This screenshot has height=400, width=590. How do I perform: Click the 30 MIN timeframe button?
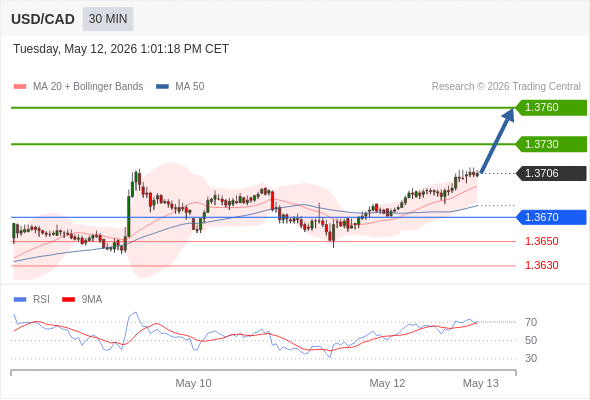point(108,19)
